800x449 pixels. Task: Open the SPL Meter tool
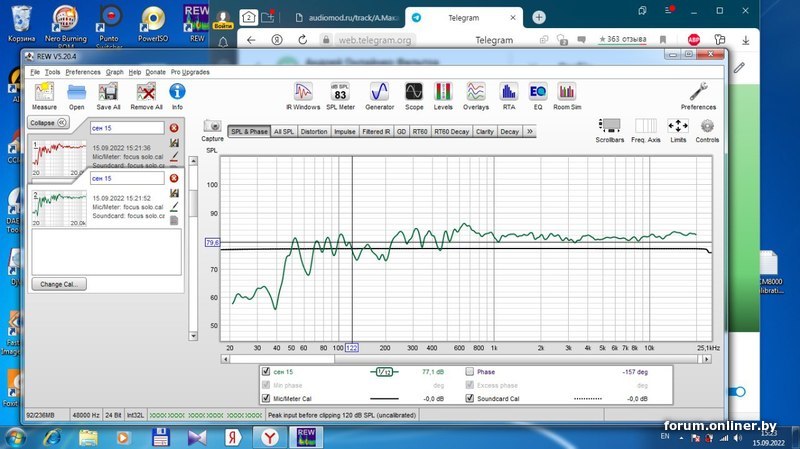339,94
